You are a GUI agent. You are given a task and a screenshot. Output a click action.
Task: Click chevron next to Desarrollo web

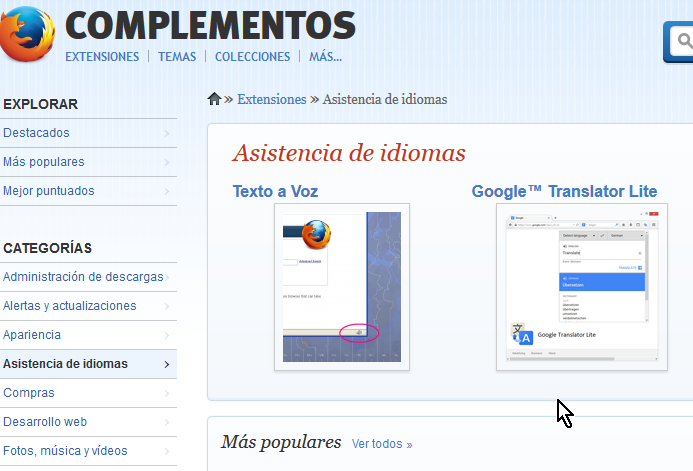pos(167,422)
